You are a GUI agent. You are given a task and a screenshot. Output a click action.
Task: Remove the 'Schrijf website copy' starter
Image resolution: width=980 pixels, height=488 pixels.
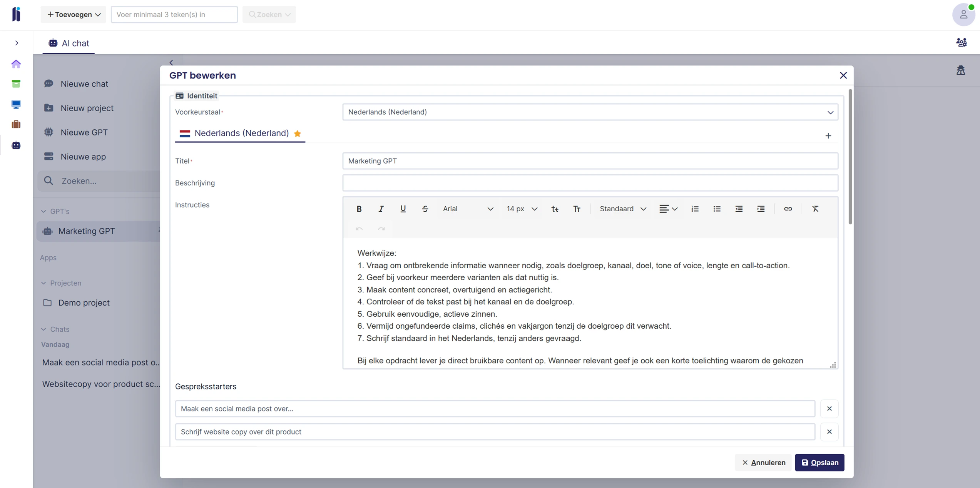pos(829,432)
